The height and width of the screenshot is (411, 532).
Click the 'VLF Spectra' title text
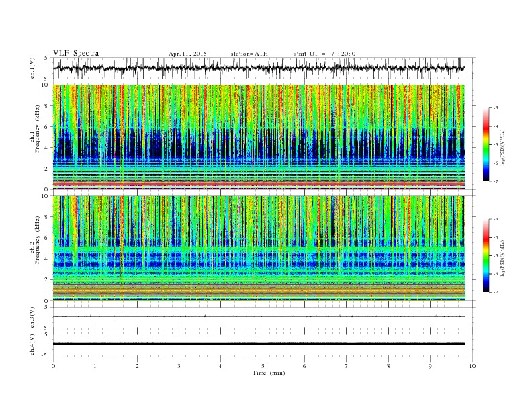76,53
